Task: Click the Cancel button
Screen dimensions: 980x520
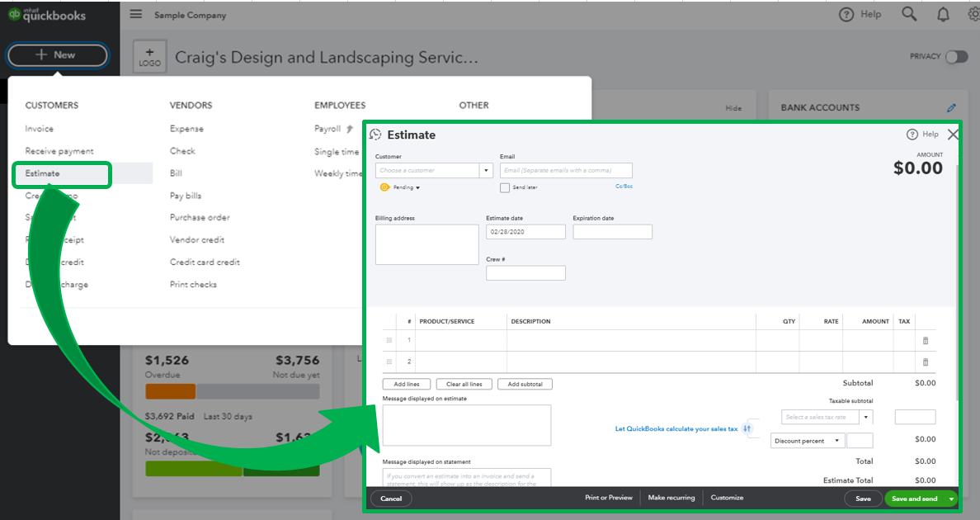Action: coord(391,499)
